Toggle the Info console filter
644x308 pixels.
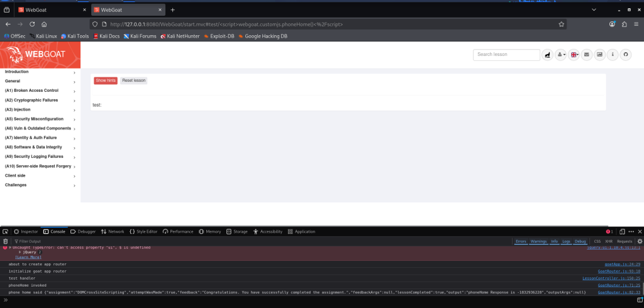pyautogui.click(x=555, y=241)
